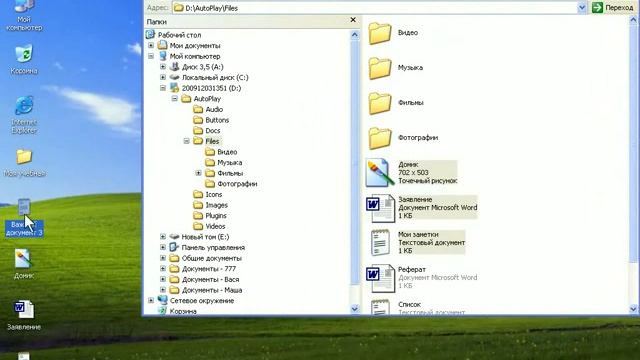The image size is (640, 360).
Task: Click file list scrollbar down arrow
Action: click(633, 309)
